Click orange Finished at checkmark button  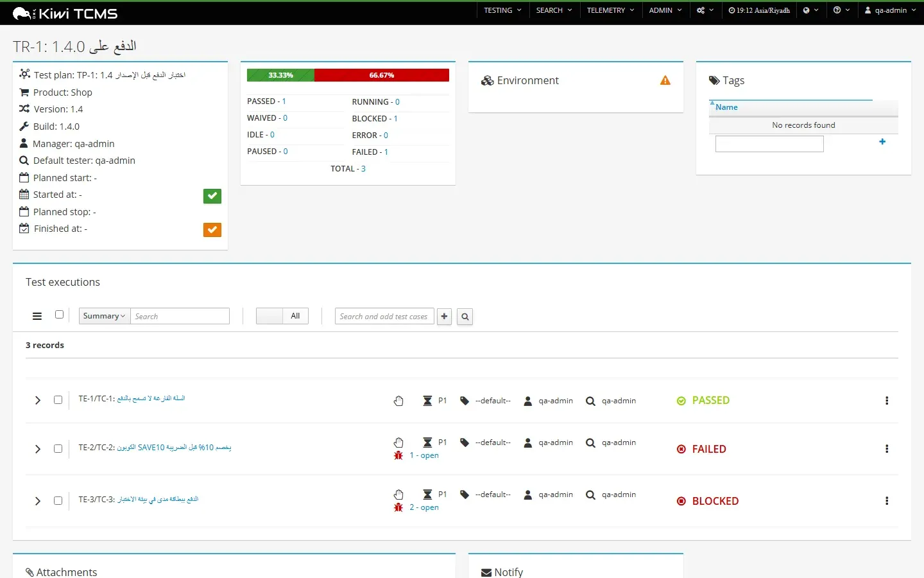click(212, 230)
